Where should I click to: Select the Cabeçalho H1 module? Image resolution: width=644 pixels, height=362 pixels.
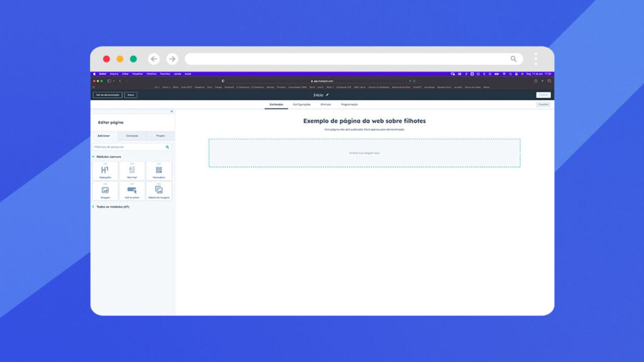click(105, 171)
